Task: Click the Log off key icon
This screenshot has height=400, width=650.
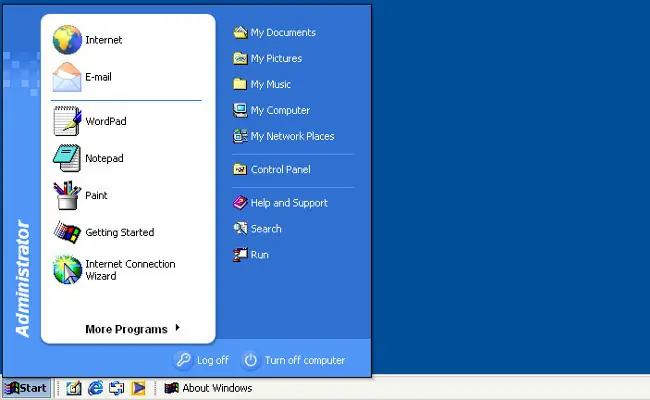Action: (183, 360)
